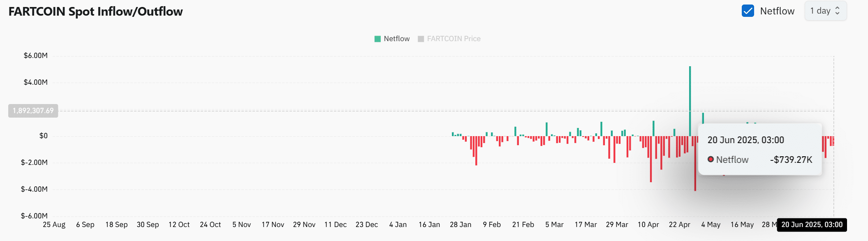Click the -$739.27K Netflow value in tooltip
Viewport: 868px width, 241px height.
pyautogui.click(x=791, y=159)
